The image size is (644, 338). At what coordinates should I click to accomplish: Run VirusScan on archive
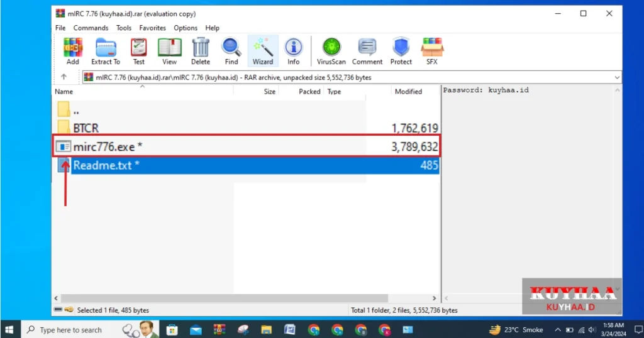pos(331,52)
